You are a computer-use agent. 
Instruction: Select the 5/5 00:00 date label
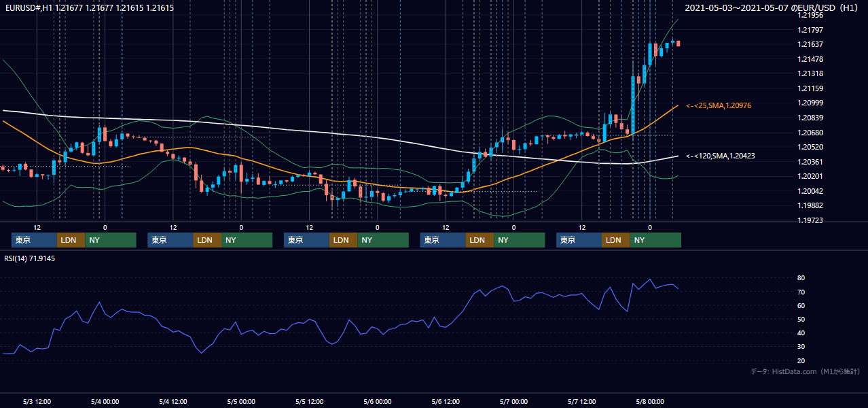click(241, 401)
